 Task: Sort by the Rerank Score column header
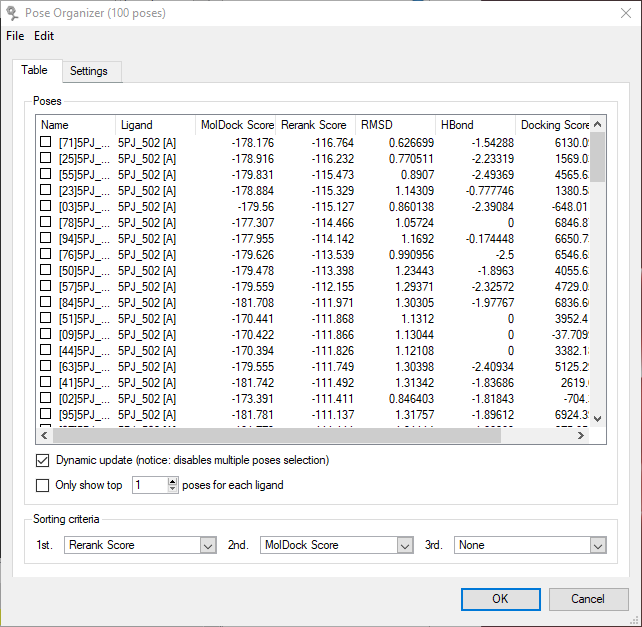[315, 125]
